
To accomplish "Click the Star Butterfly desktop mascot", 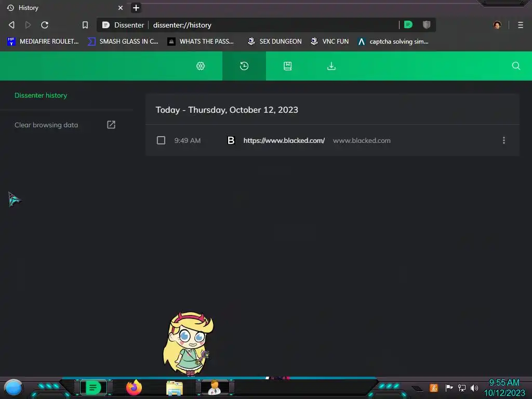I will click(188, 343).
